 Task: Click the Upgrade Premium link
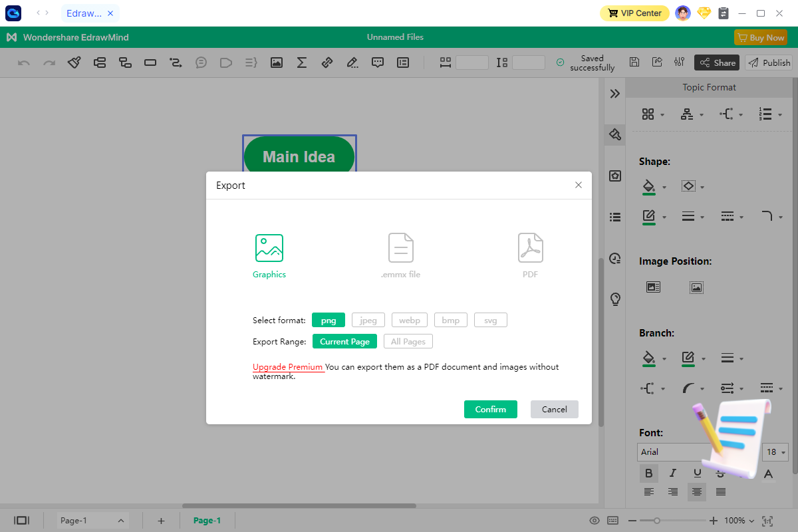[x=287, y=366]
